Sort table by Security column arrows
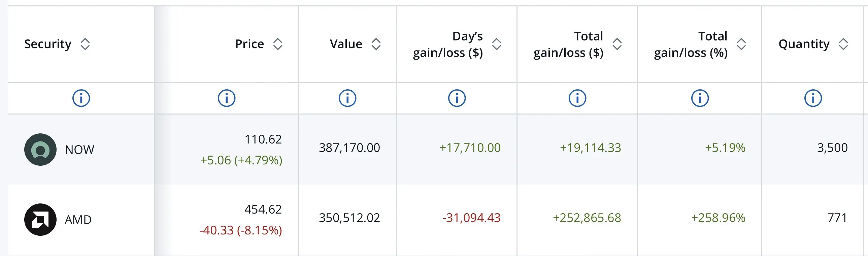 85,44
